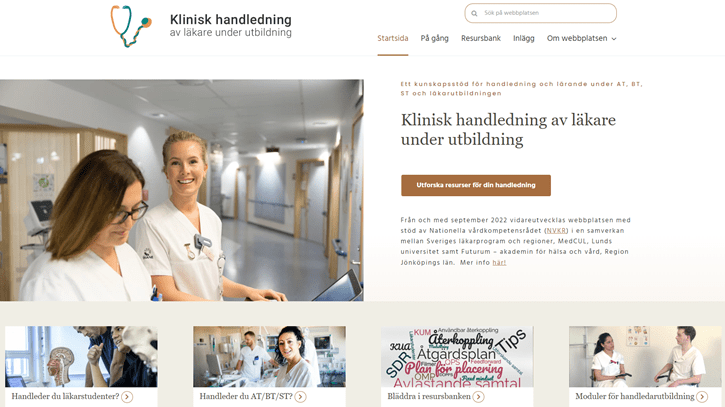Click arrow icon beside Handleder du läkarstudenter?
725x407 pixels.
tap(127, 397)
